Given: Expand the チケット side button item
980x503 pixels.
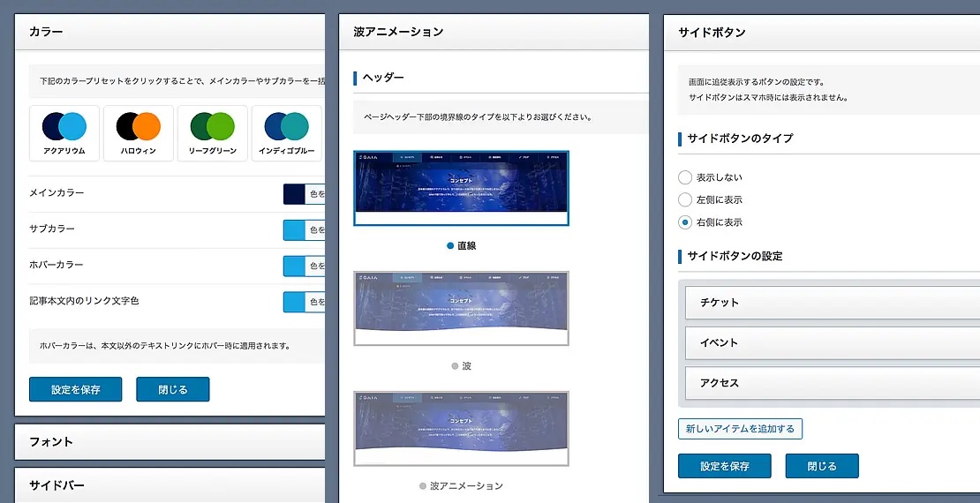Looking at the screenshot, I should 830,303.
